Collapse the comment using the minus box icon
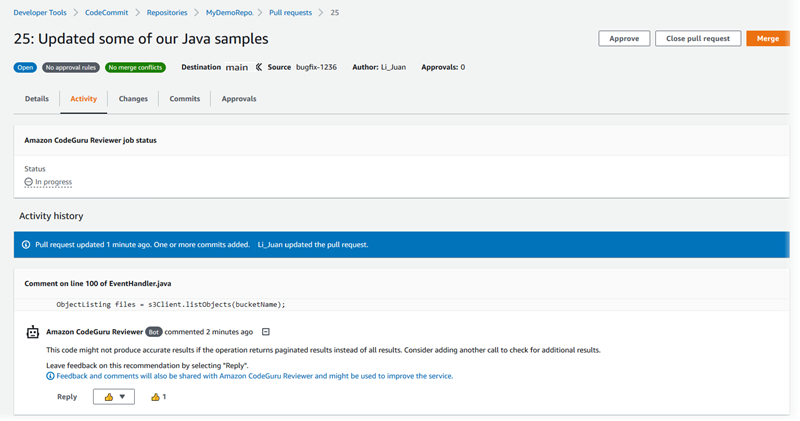 tap(265, 332)
